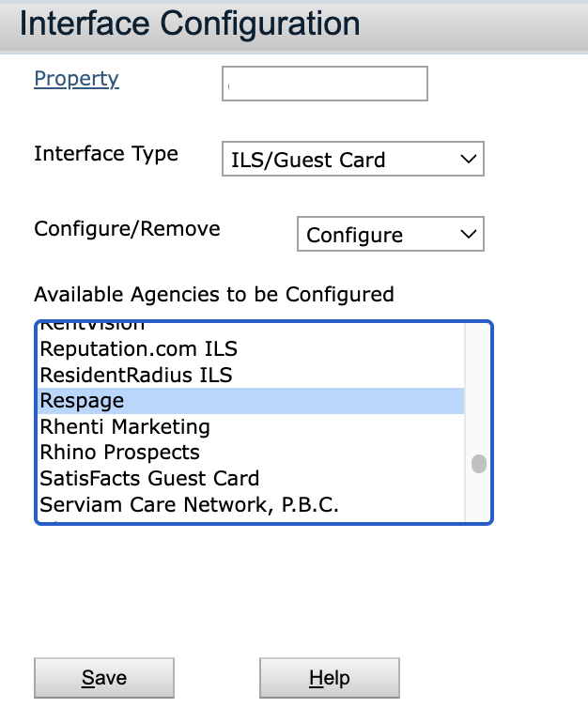Viewport: 588px width, 723px height.
Task: Click the Save button
Action: tap(104, 678)
